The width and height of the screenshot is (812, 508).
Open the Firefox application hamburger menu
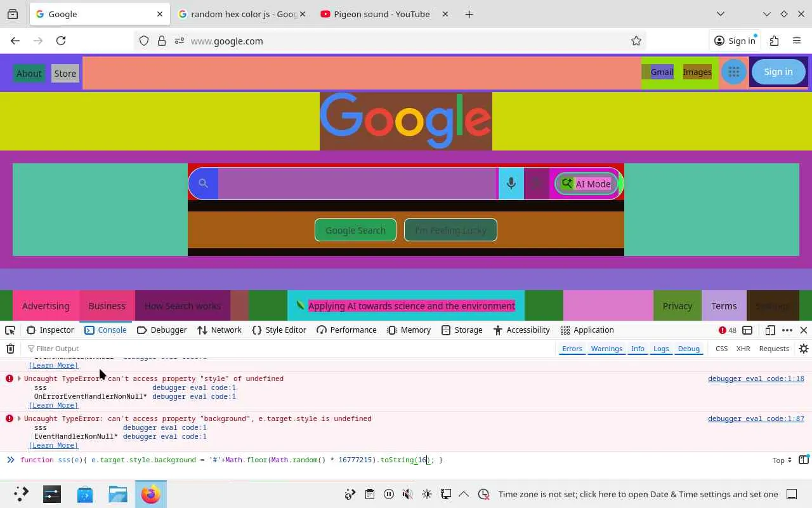click(x=797, y=41)
